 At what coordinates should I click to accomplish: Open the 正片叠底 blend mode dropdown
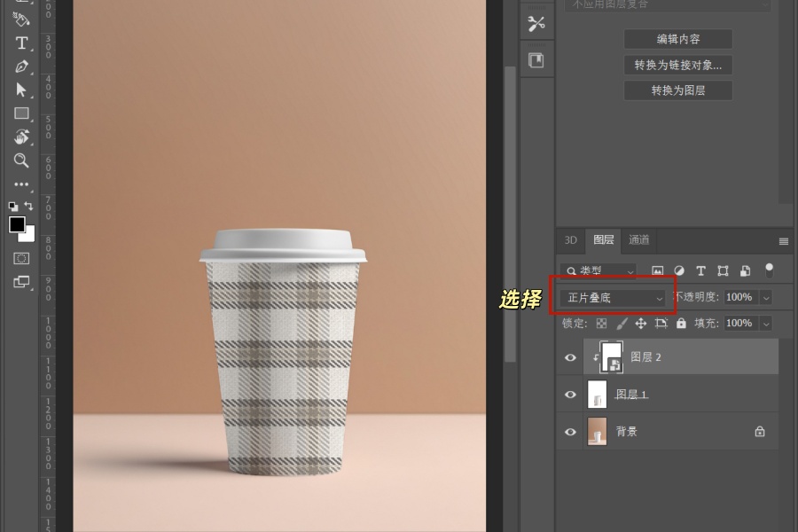tap(613, 298)
